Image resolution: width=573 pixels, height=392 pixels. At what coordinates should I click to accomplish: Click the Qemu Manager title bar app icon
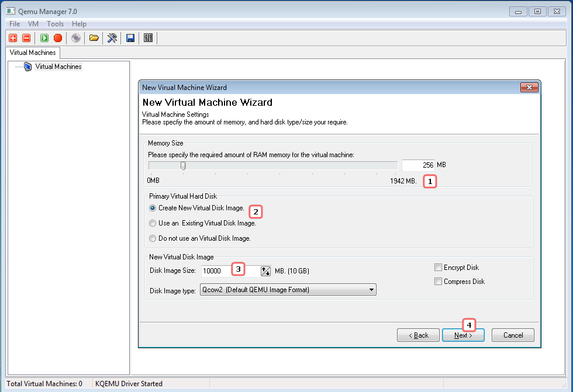pyautogui.click(x=11, y=11)
